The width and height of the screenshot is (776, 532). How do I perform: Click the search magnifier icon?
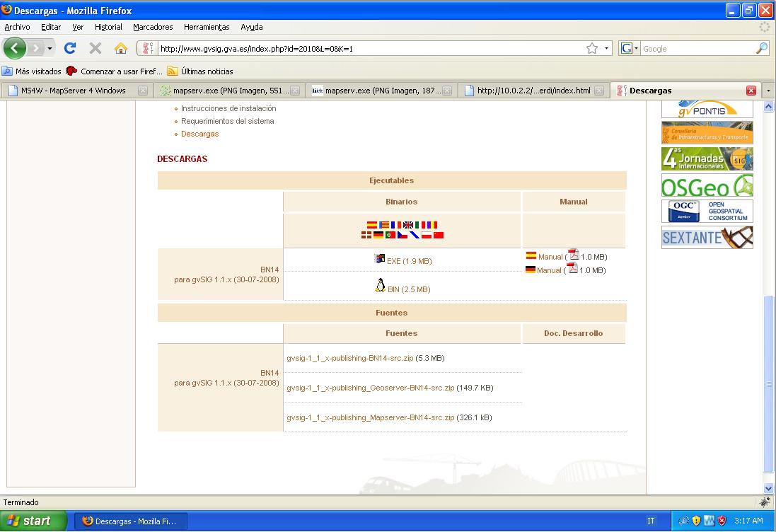(761, 49)
